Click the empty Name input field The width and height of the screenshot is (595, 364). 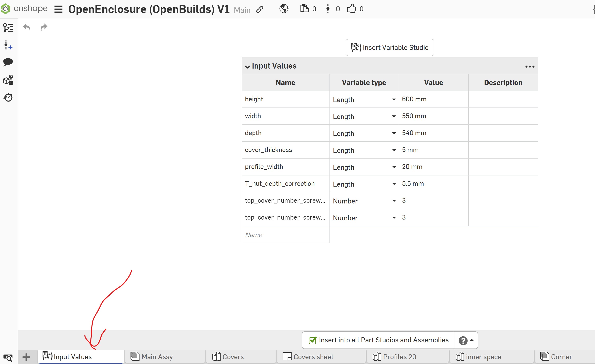point(285,234)
